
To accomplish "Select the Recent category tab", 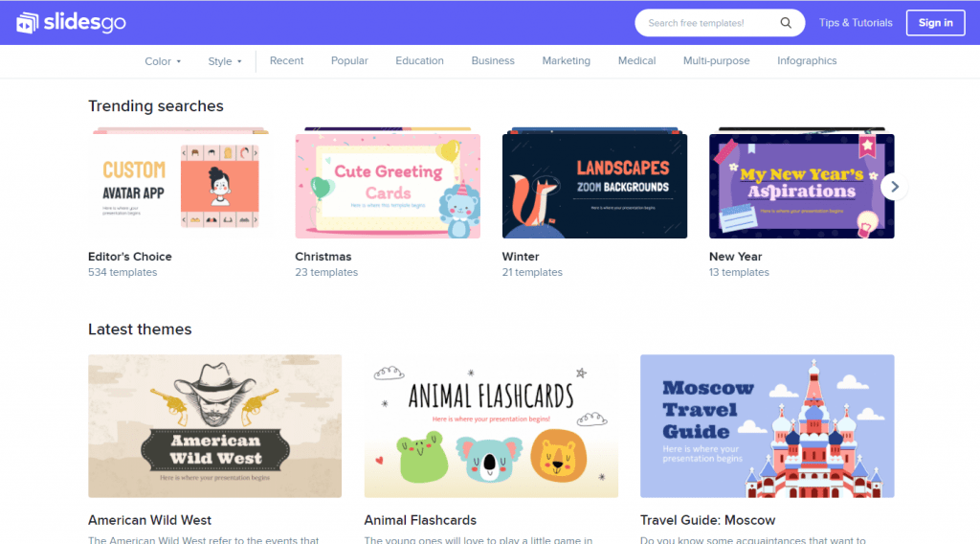I will [286, 60].
